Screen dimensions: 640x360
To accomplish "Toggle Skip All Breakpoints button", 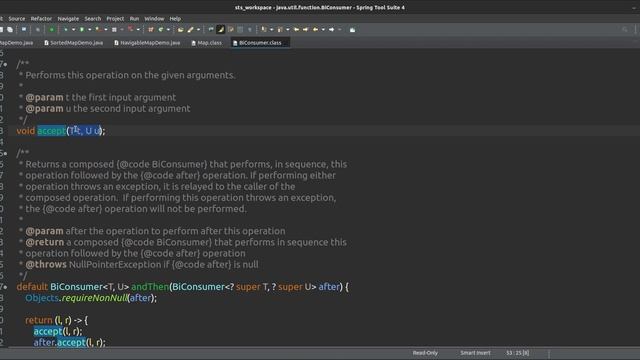I will [38, 29].
